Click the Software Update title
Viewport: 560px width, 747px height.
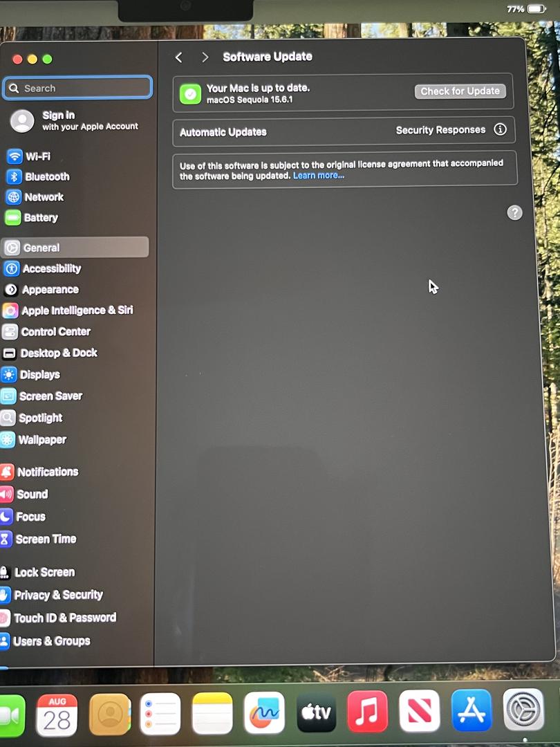tap(268, 57)
